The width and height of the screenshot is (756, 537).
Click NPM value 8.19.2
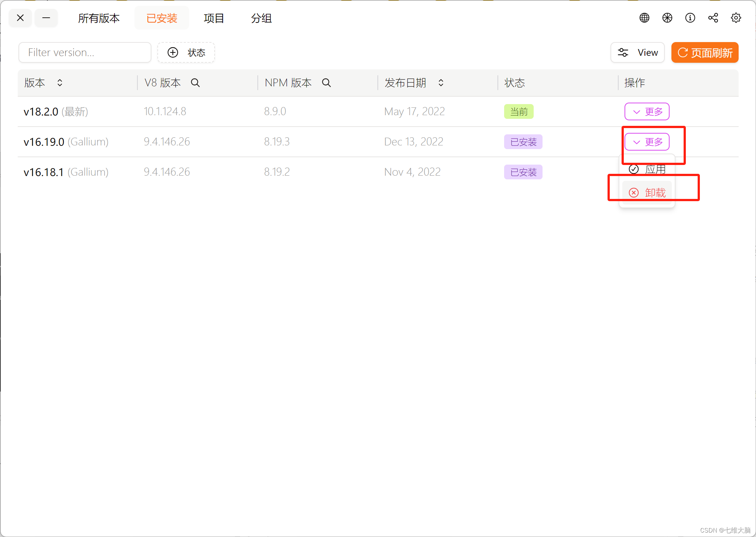pos(277,172)
